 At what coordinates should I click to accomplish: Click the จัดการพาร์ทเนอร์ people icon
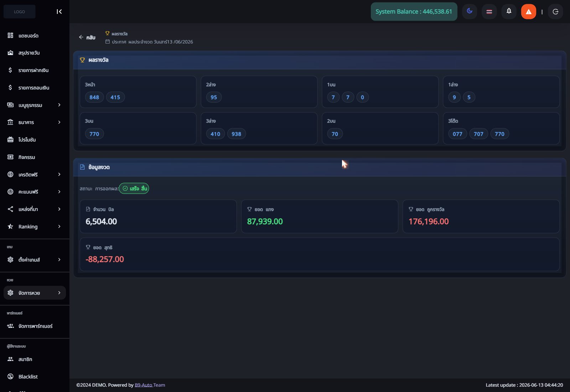point(10,326)
